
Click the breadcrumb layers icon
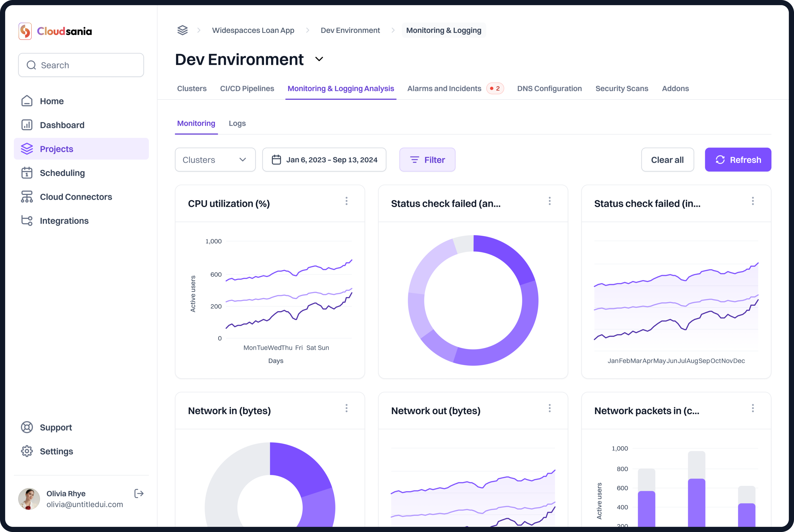click(183, 30)
